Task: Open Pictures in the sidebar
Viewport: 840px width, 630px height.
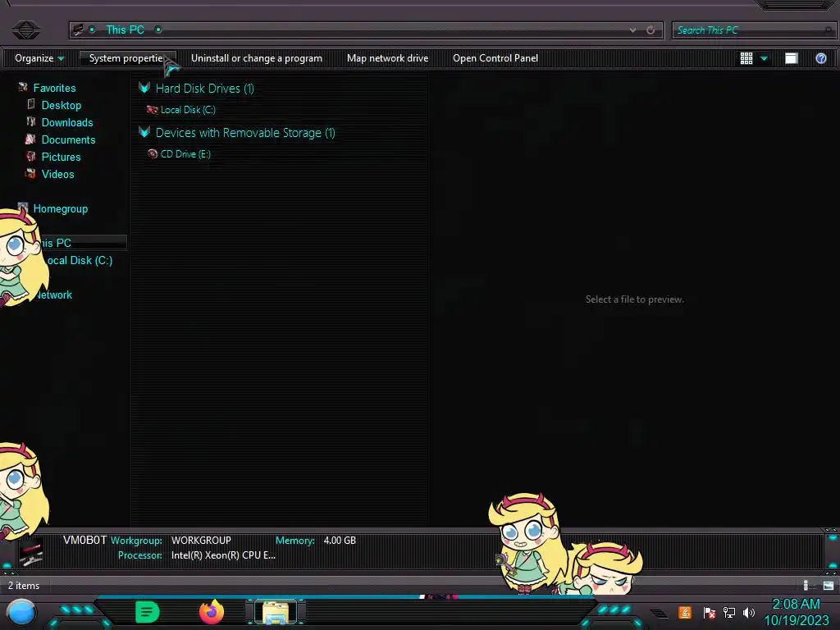Action: click(61, 157)
